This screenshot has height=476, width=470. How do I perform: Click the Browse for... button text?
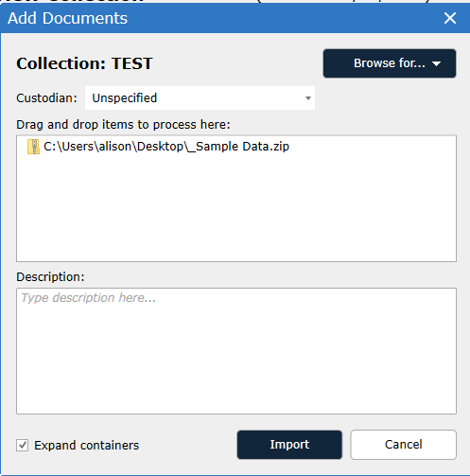click(390, 63)
